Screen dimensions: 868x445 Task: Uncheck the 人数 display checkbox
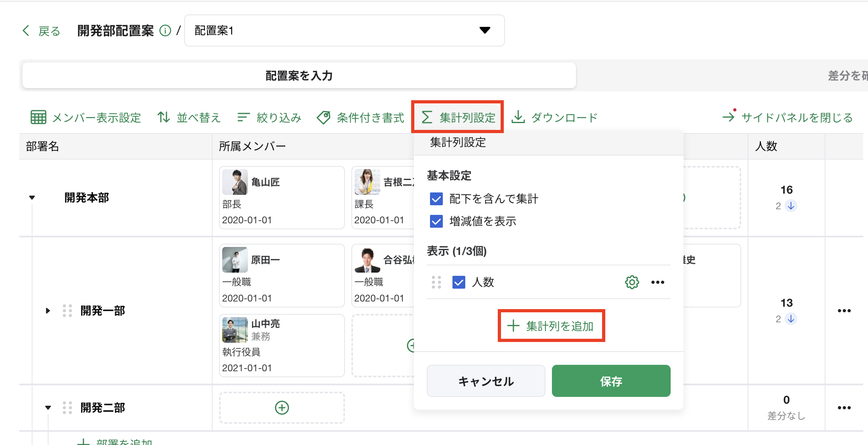tap(458, 282)
